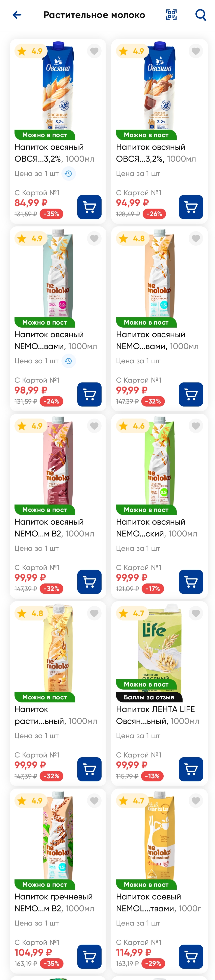215x980 pixels.
Task: Go back using the arrow icon
Action: click(17, 15)
